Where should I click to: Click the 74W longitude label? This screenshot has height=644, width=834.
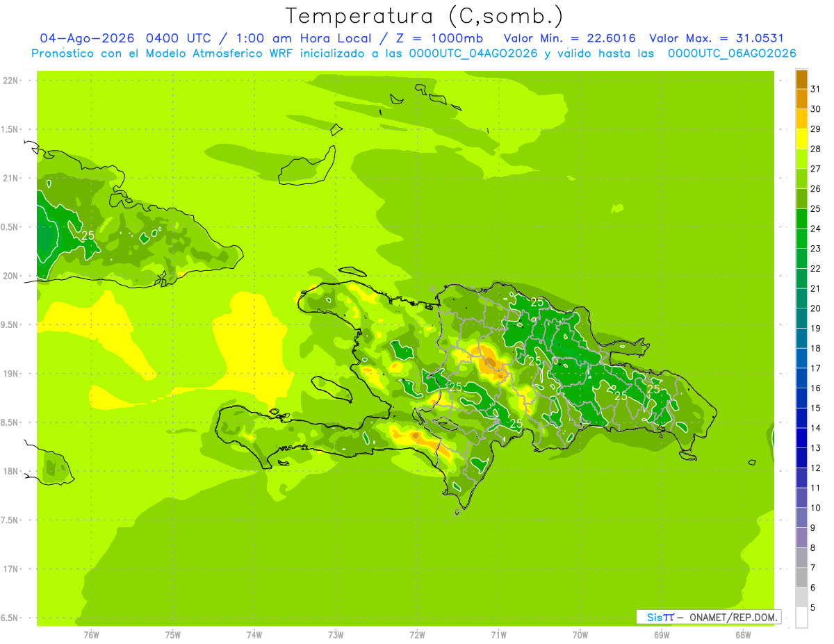[x=254, y=634]
